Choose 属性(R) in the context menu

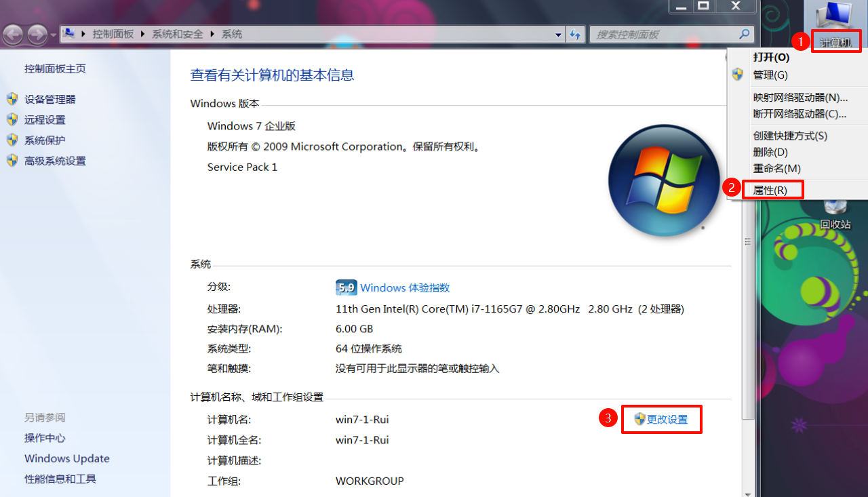(770, 190)
